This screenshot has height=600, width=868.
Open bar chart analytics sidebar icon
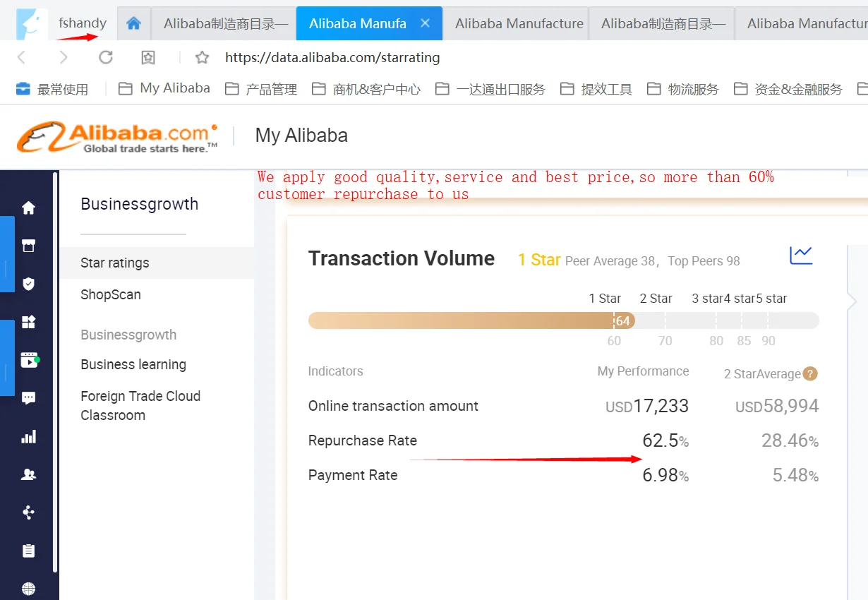click(28, 436)
